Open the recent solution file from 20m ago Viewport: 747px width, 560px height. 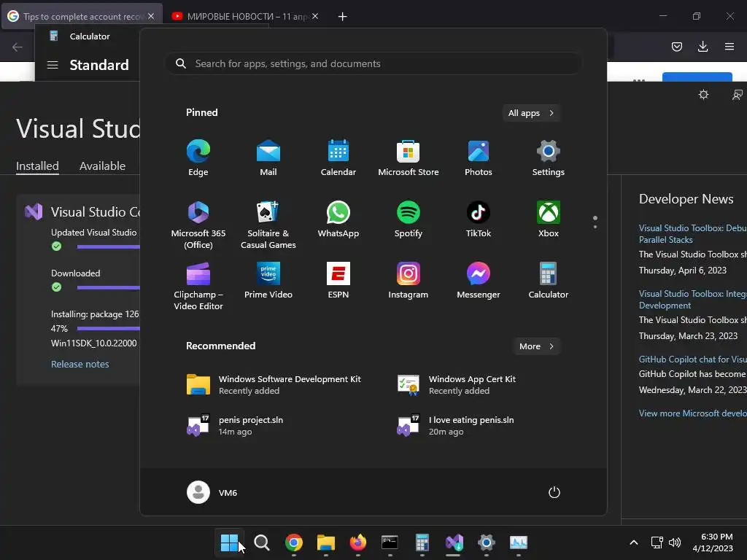[455, 426]
